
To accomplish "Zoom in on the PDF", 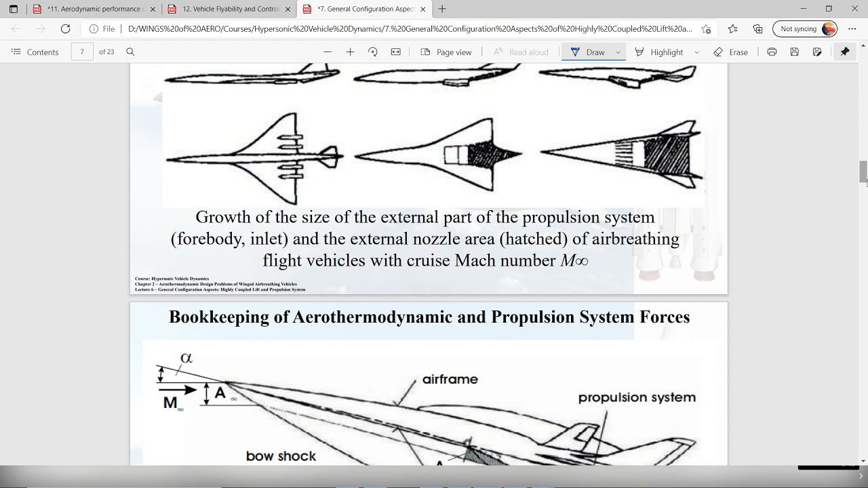I will click(x=350, y=52).
